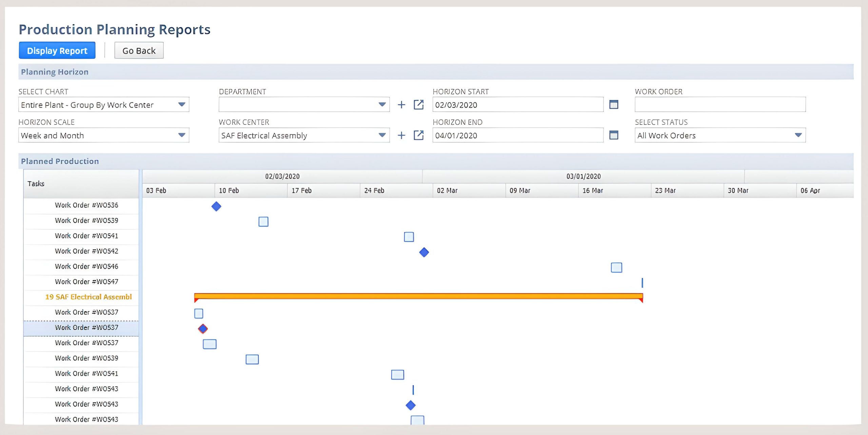Image resolution: width=868 pixels, height=435 pixels.
Task: Click the 09 Mar week header
Action: pyautogui.click(x=542, y=191)
